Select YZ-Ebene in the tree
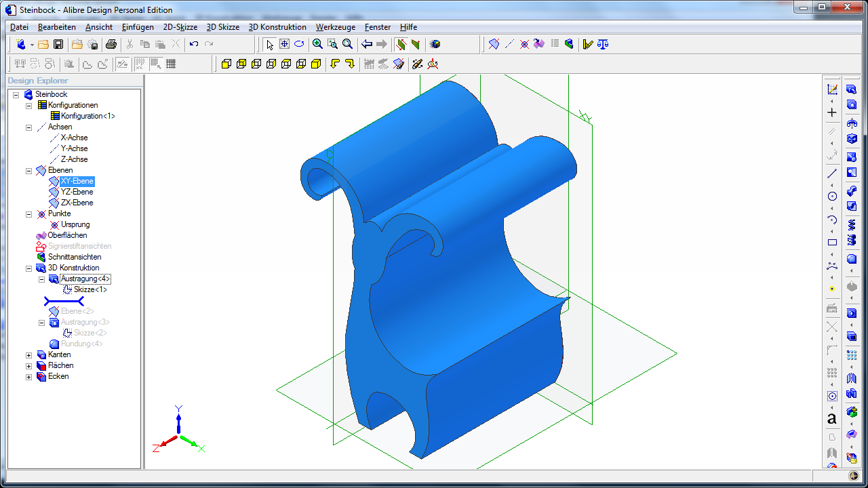 [x=77, y=192]
